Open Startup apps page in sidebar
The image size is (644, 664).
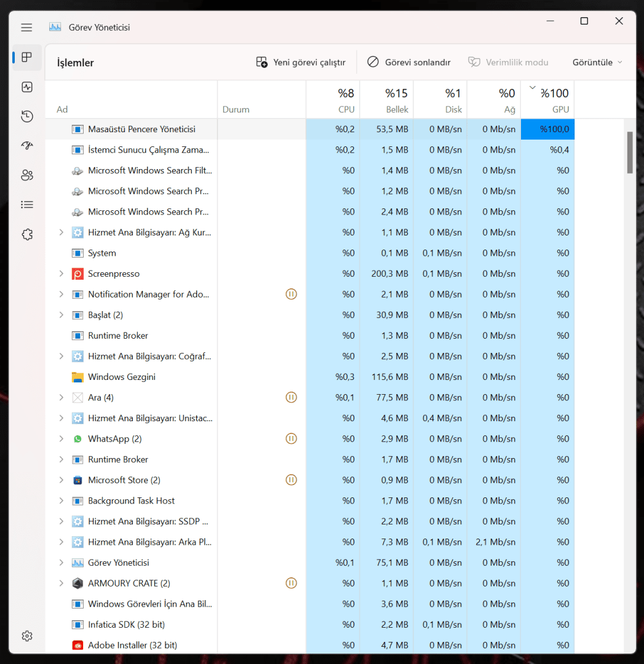(26, 146)
